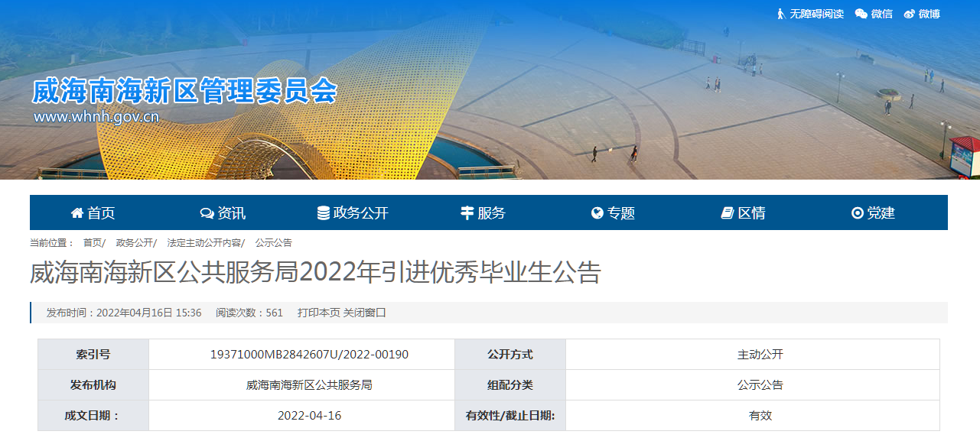Open the 服务 menu item

coord(491,213)
